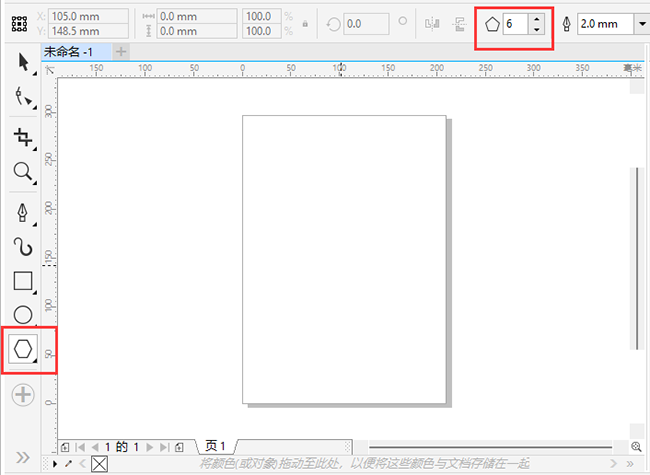Viewport: 650px width, 475px height.
Task: Go to next page arrow
Action: click(150, 447)
